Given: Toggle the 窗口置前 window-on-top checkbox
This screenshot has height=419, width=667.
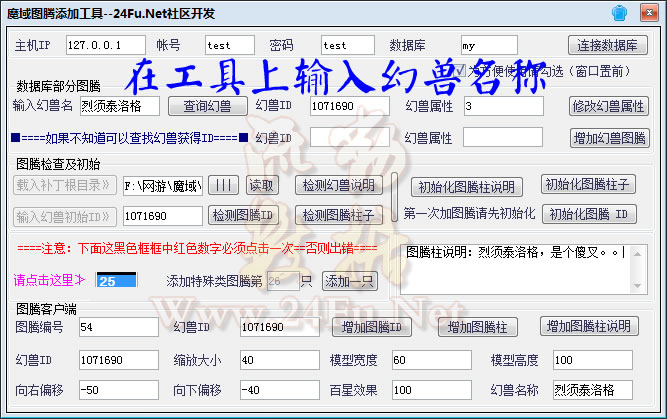Looking at the screenshot, I should pyautogui.click(x=461, y=71).
